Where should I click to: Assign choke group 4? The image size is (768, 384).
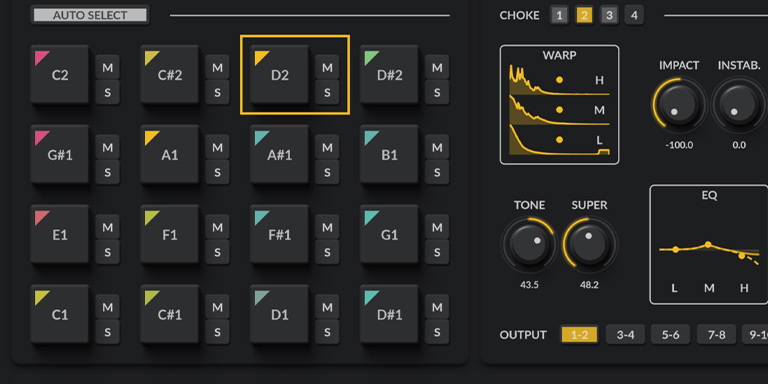[634, 15]
